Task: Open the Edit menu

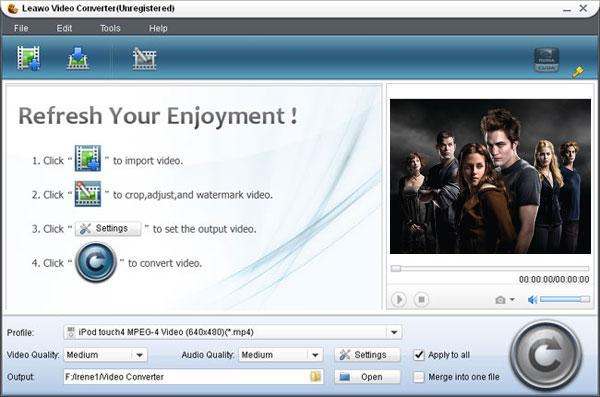Action: tap(64, 28)
